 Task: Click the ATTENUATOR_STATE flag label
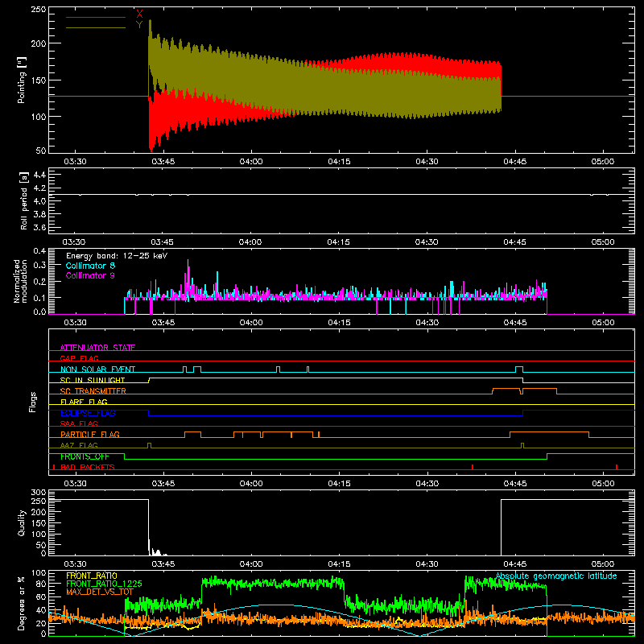click(x=97, y=348)
